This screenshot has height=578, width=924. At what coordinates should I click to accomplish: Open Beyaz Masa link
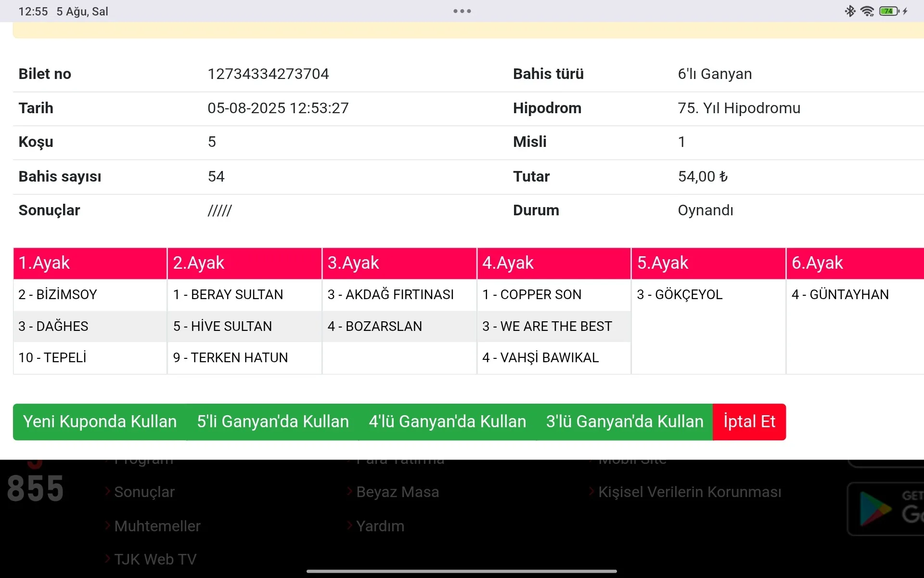[398, 492]
